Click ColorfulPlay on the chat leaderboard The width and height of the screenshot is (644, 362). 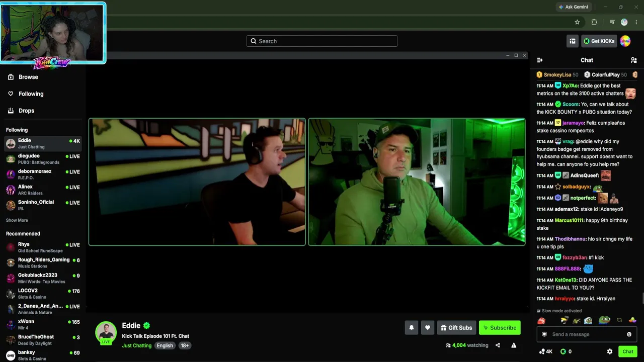[x=605, y=75]
